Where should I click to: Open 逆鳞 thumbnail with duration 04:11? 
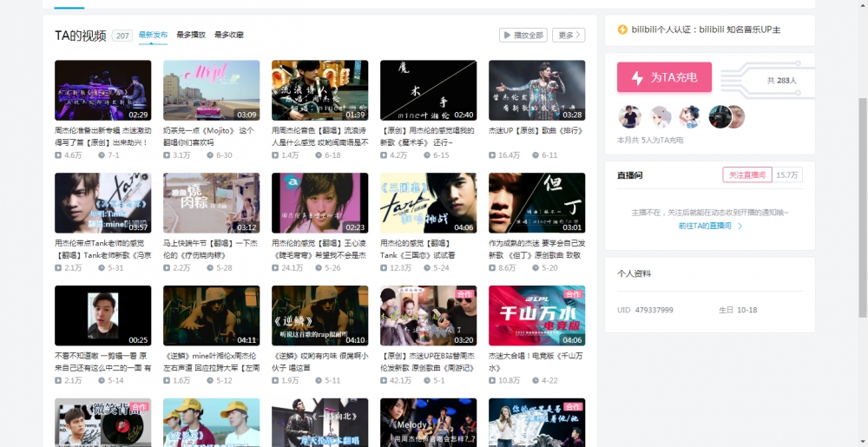tap(212, 316)
